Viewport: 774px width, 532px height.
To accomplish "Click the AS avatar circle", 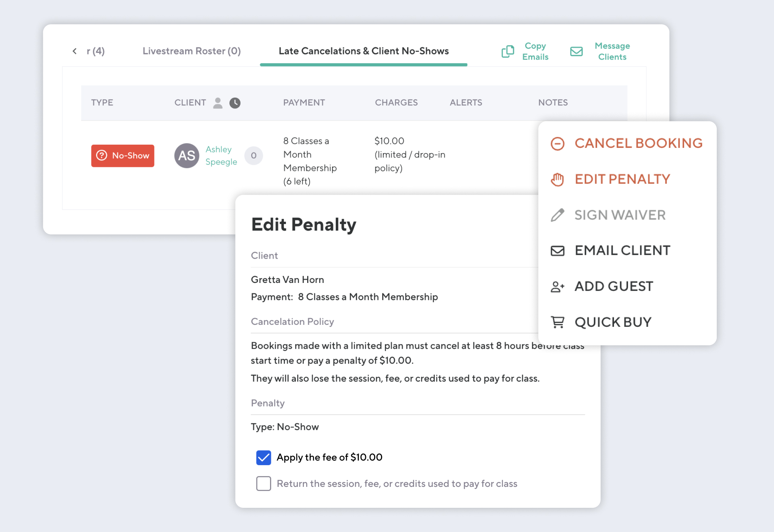I will 186,156.
